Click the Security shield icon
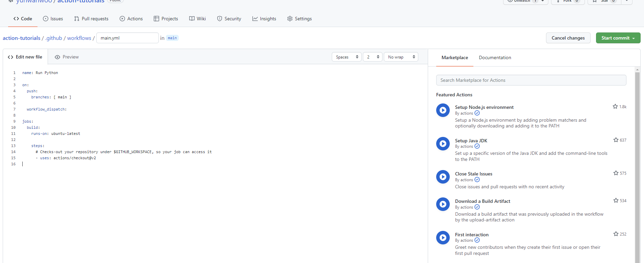 coord(220,19)
